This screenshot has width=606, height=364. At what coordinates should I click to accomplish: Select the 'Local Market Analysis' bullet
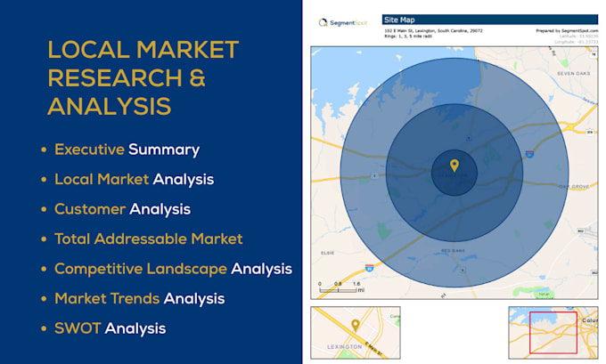coord(134,180)
